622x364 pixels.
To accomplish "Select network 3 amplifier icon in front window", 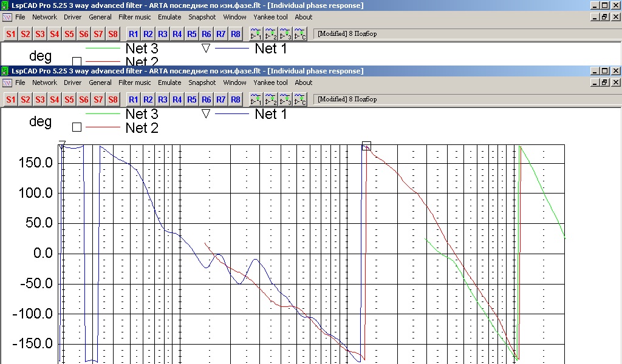I will [x=285, y=99].
